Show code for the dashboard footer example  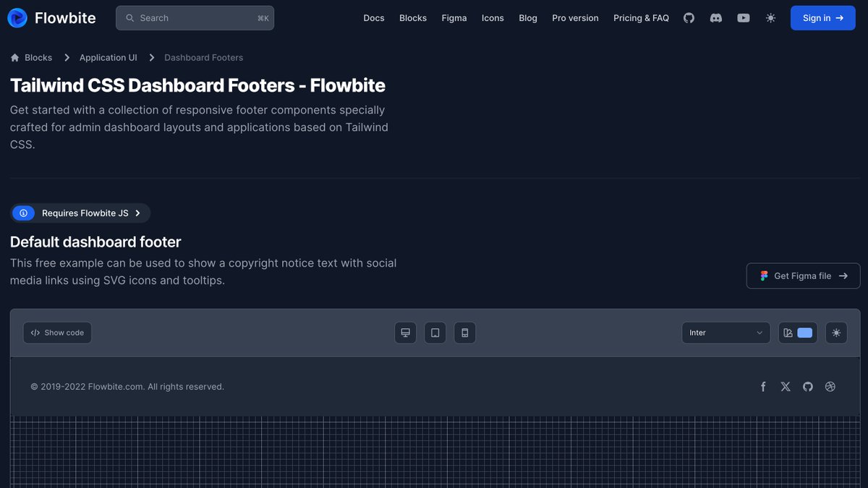pos(57,333)
